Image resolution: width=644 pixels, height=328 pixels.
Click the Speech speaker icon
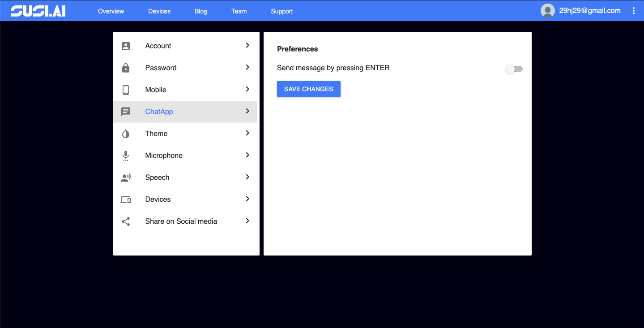point(125,177)
